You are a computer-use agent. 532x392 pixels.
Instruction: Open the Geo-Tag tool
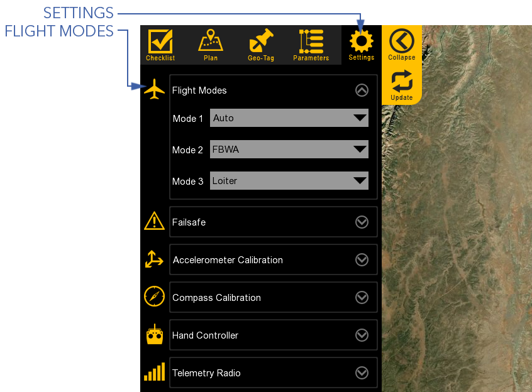(x=260, y=44)
